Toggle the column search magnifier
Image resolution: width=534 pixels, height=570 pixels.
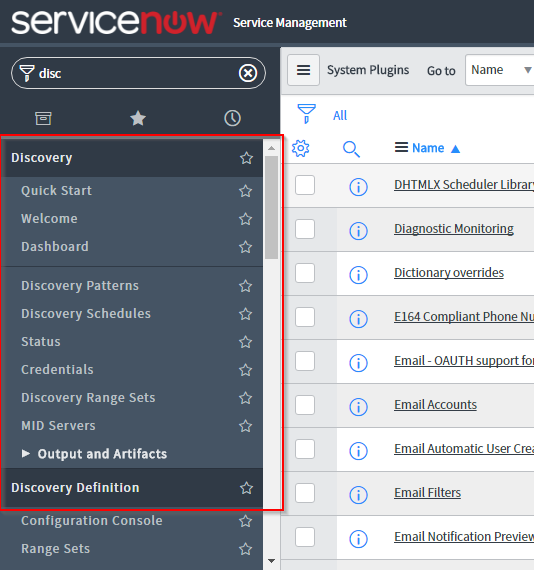click(x=351, y=149)
